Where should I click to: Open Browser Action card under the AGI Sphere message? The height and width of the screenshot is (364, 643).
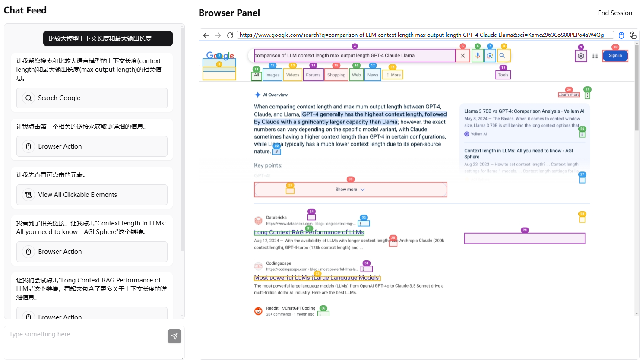92,252
